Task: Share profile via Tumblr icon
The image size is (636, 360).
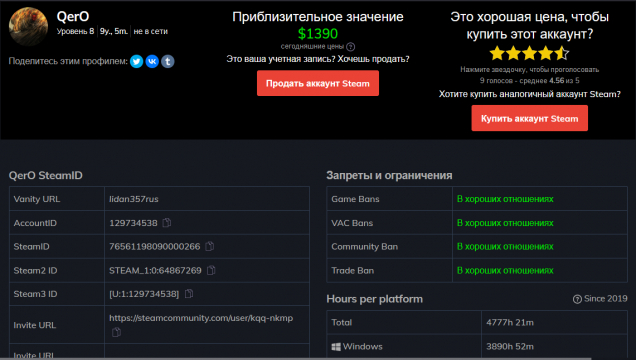Action: point(168,61)
